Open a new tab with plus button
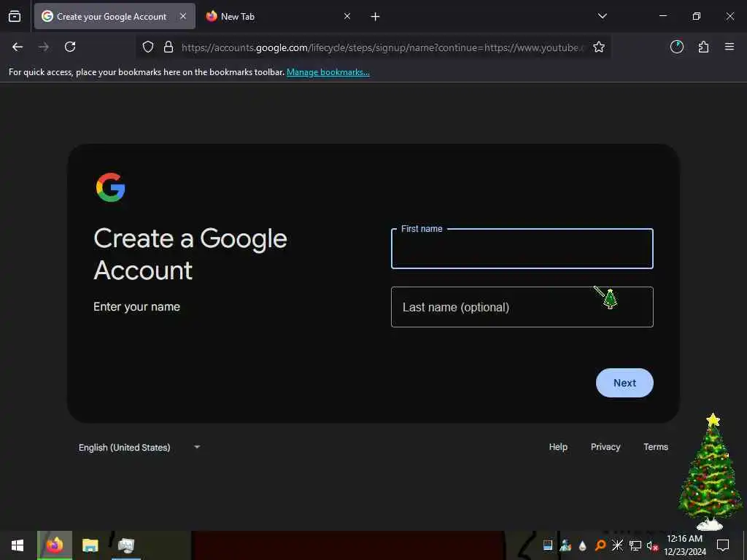This screenshot has height=560, width=747. [376, 17]
